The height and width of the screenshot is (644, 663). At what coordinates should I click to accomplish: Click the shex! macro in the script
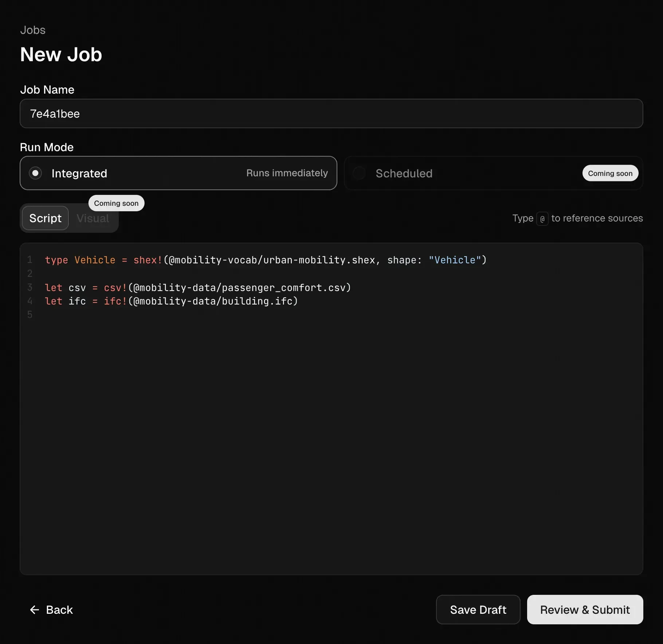tap(148, 260)
